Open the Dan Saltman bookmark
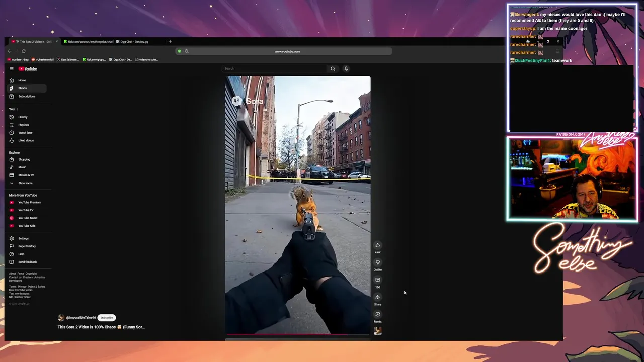The width and height of the screenshot is (644, 362). point(68,60)
